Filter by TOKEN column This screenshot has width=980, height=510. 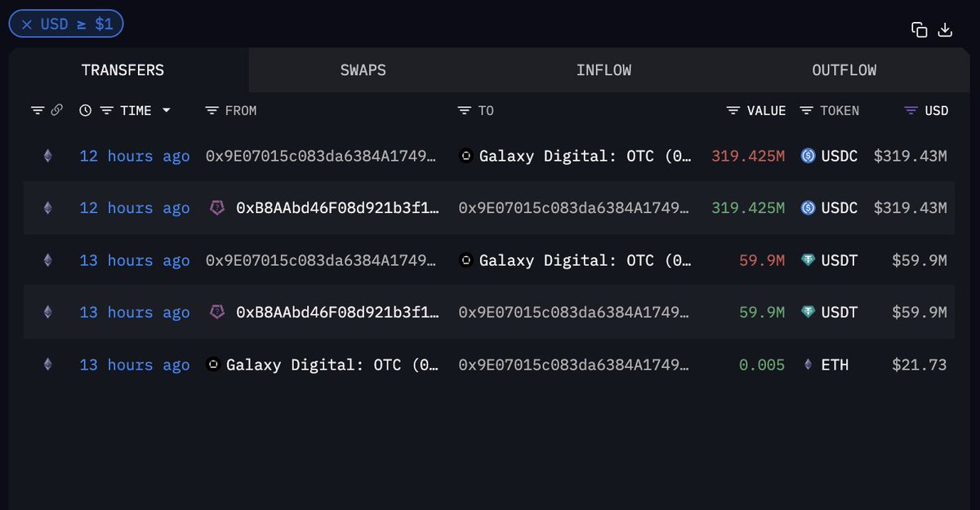pyautogui.click(x=806, y=110)
